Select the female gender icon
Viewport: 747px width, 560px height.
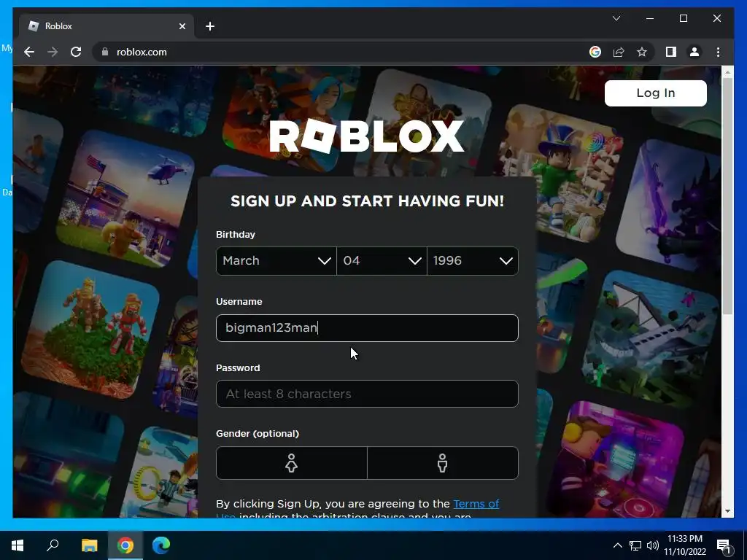[292, 463]
